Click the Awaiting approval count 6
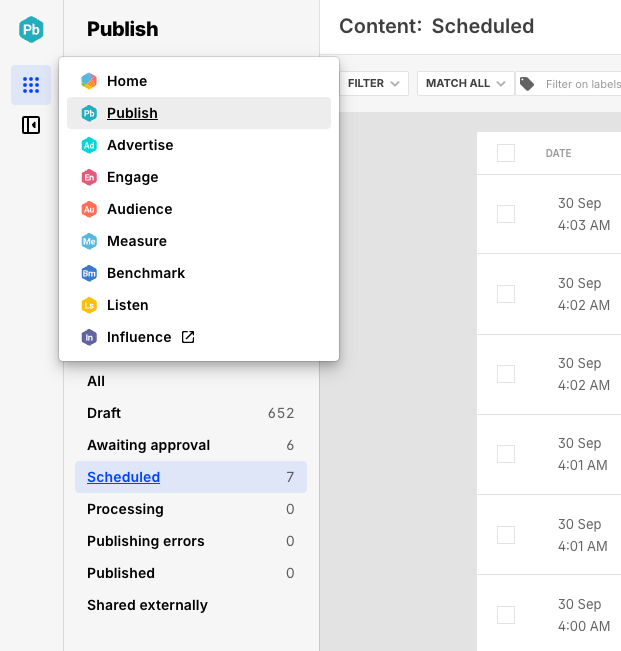 [x=290, y=445]
